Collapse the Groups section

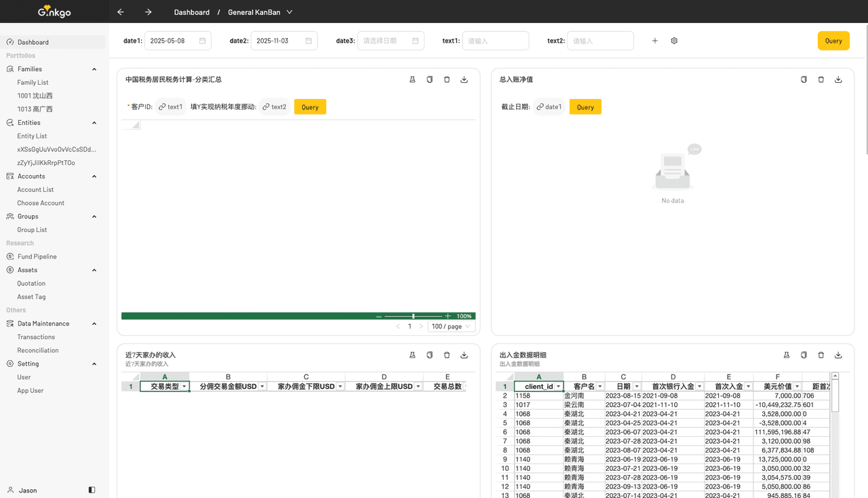[x=94, y=216]
